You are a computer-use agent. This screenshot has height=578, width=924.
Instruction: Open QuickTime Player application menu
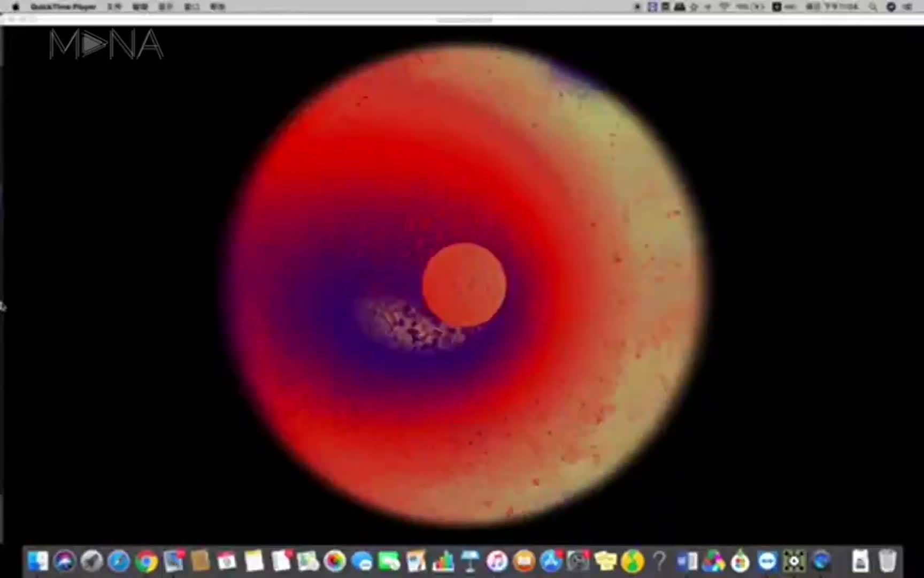click(x=63, y=6)
